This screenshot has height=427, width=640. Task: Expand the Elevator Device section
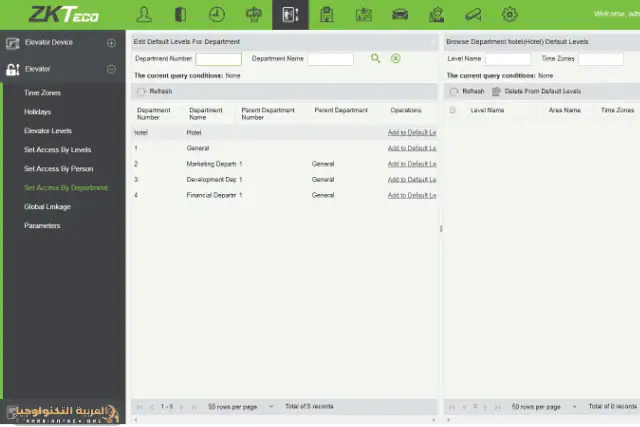111,43
